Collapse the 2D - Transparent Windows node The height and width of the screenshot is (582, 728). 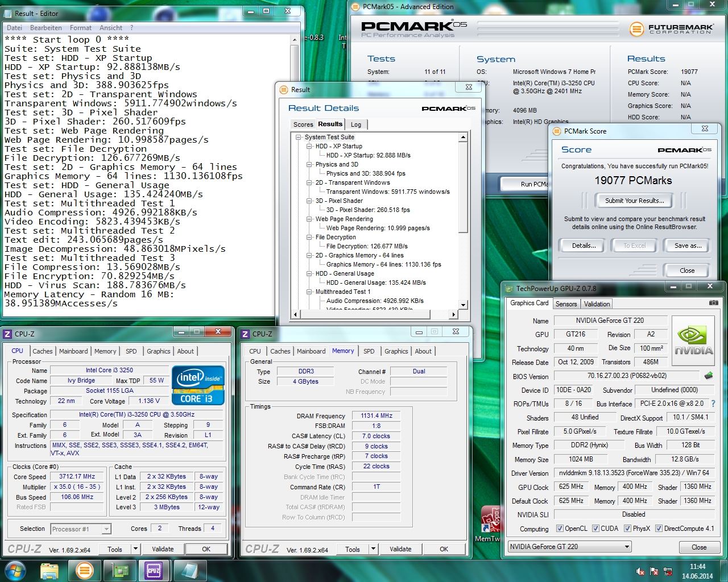pyautogui.click(x=309, y=182)
